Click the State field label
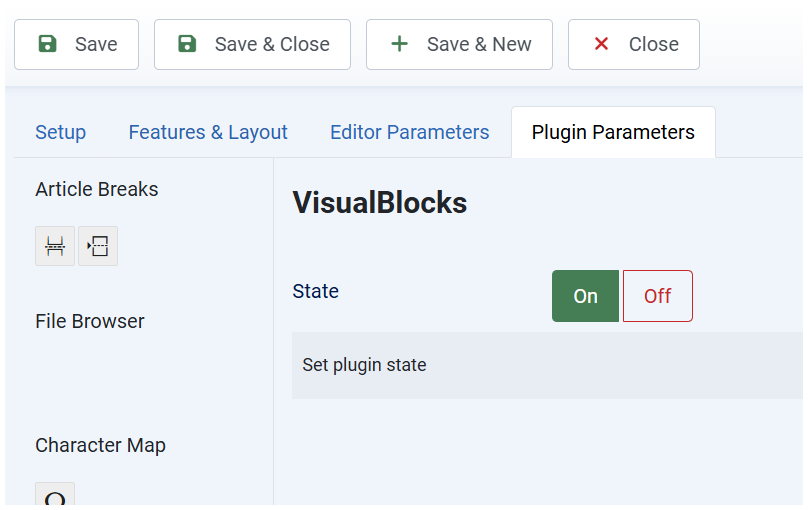 [x=315, y=291]
